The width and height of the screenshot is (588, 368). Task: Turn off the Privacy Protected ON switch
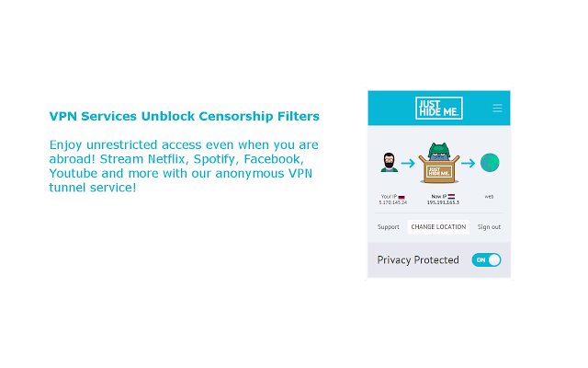point(486,259)
